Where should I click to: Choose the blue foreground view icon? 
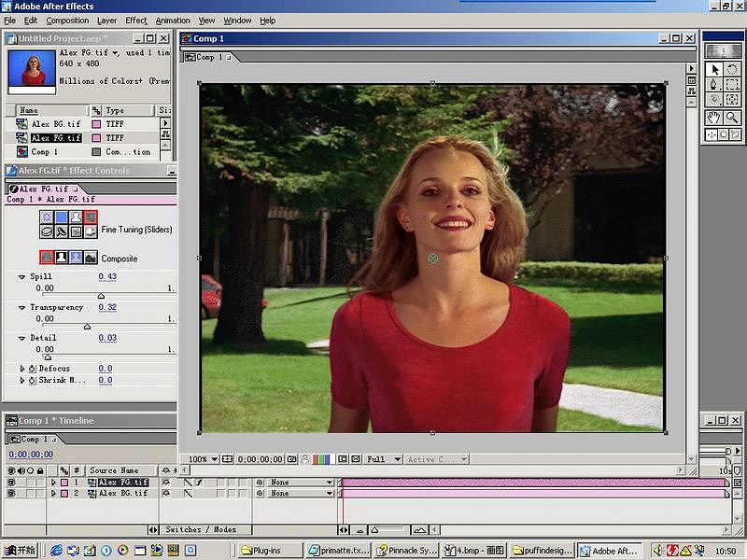click(76, 258)
